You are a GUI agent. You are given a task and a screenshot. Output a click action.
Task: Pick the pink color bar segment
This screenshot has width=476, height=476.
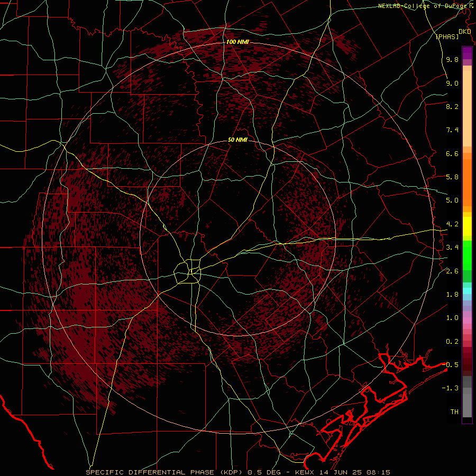(x=467, y=321)
